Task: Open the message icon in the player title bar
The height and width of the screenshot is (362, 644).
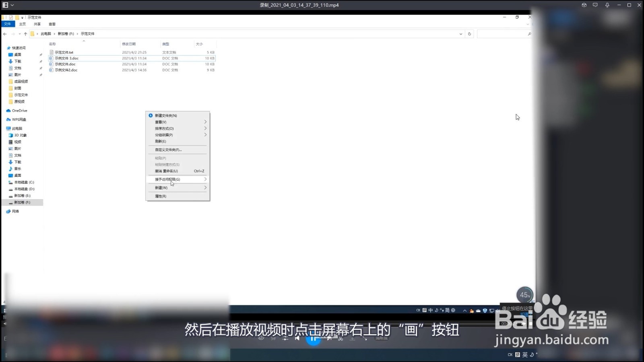Action: (595, 5)
